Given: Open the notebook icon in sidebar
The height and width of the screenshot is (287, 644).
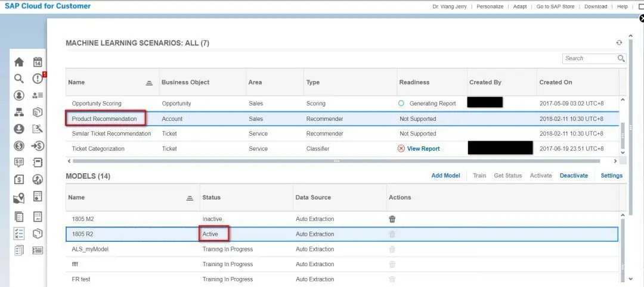Looking at the screenshot, I should [x=38, y=163].
